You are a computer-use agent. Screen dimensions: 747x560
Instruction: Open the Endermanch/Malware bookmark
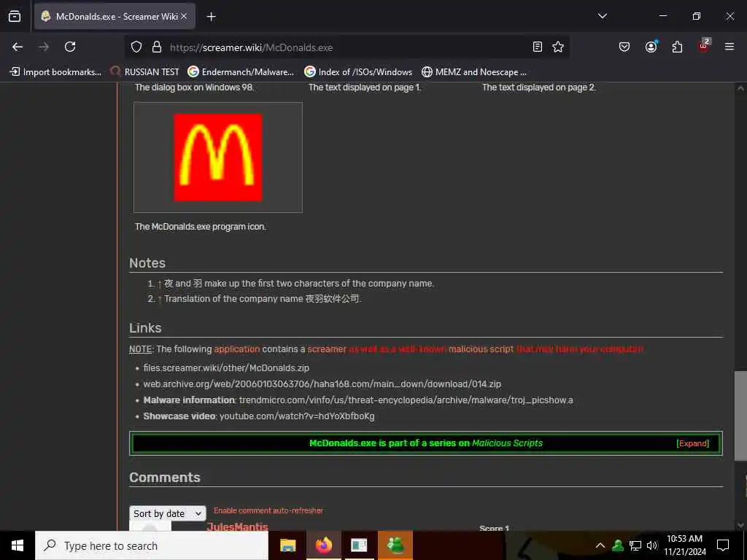(x=241, y=72)
